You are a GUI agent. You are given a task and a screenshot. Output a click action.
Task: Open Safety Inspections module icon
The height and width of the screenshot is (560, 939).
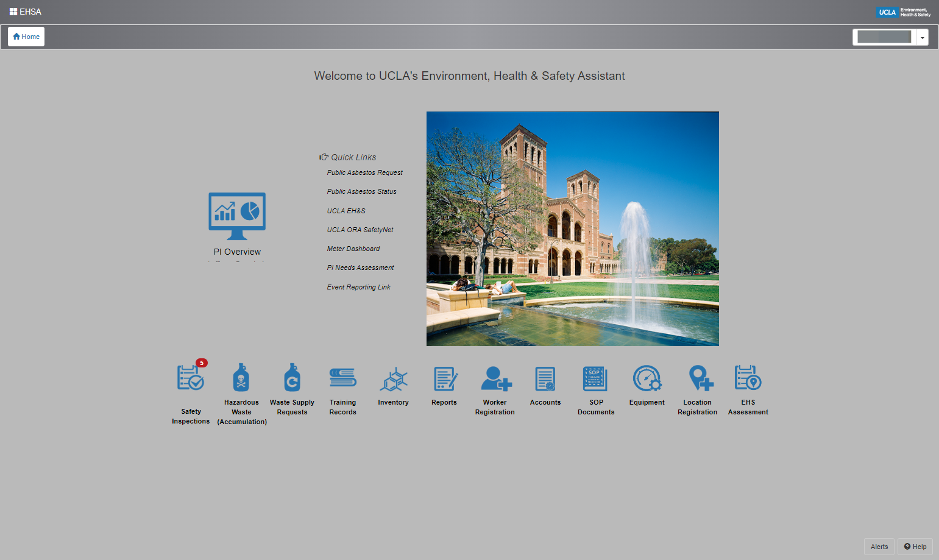tap(191, 378)
